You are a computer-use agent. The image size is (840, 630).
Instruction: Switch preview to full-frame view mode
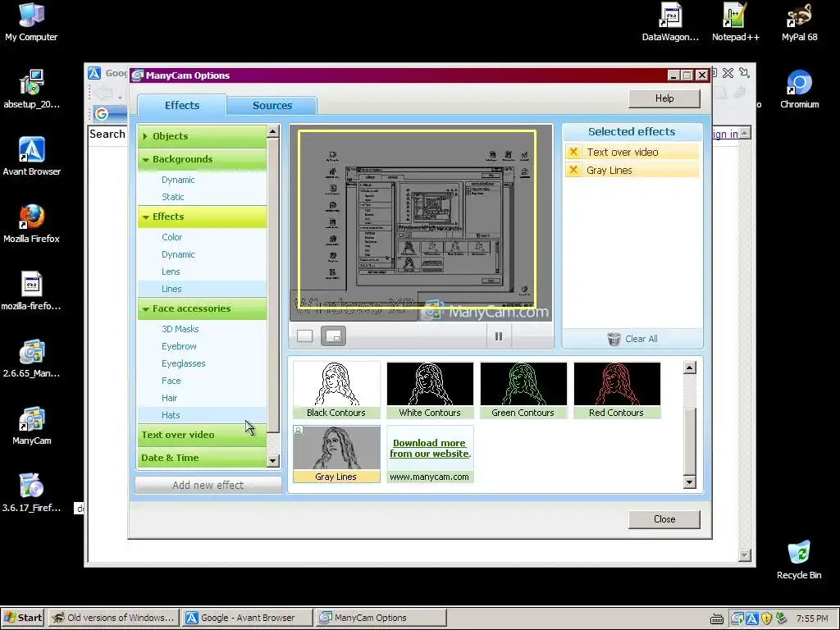tap(304, 336)
